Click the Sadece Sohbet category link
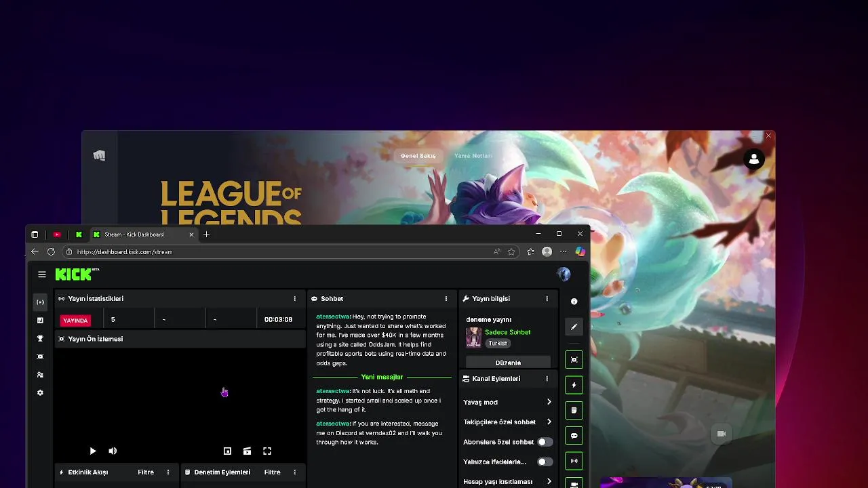The width and height of the screenshot is (868, 488). 508,332
